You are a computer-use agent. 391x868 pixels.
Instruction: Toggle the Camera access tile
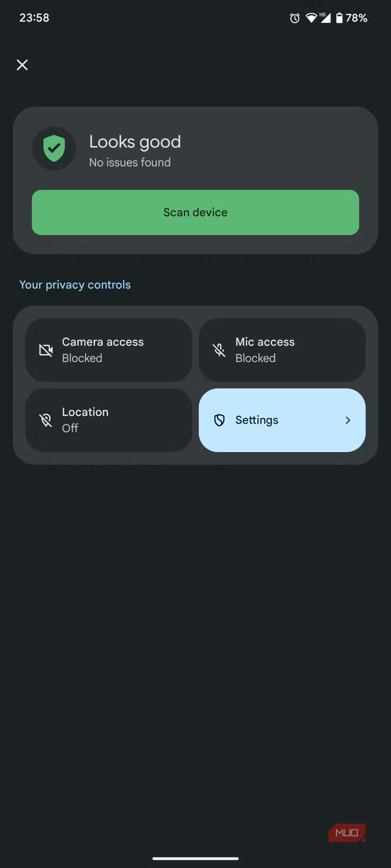click(109, 350)
